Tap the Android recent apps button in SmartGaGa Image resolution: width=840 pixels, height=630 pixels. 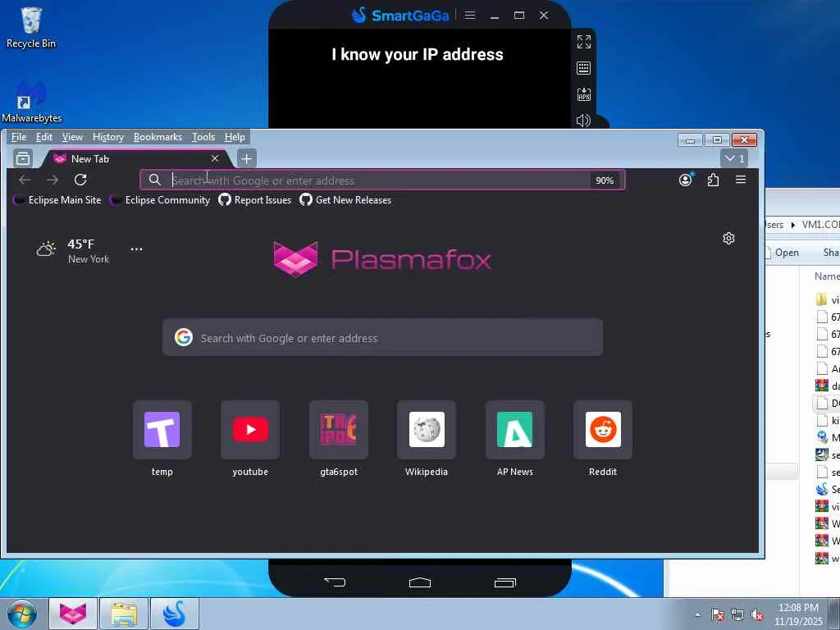504,582
